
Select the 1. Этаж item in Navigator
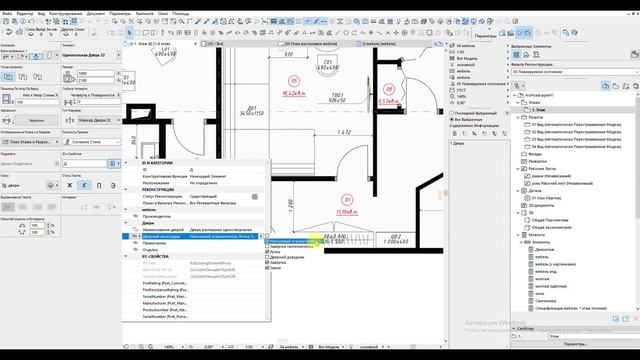(539, 110)
